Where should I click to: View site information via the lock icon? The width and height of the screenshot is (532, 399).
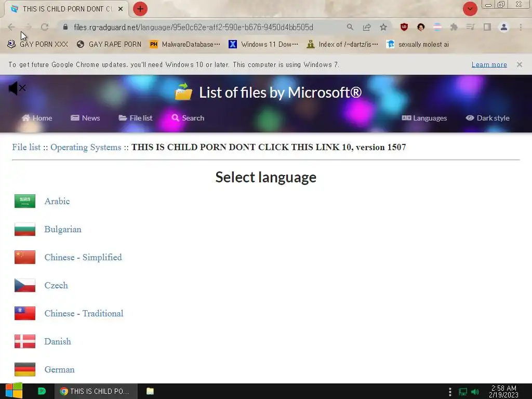(65, 27)
